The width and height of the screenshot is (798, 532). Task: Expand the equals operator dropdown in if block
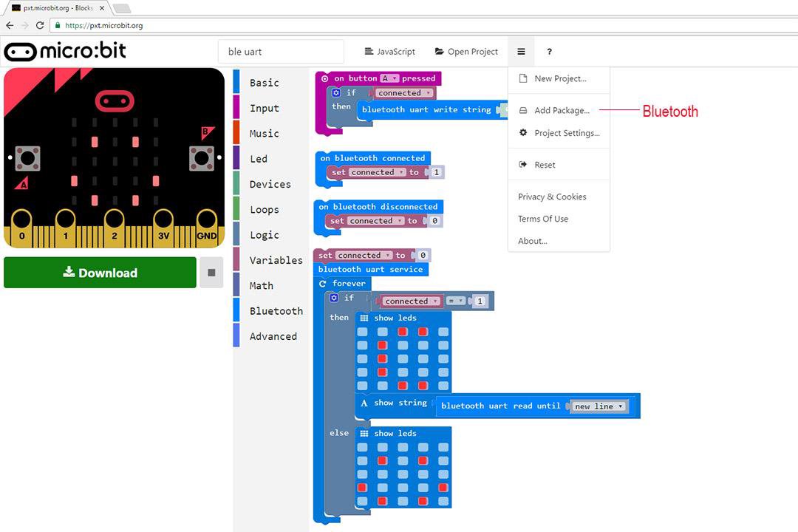click(x=457, y=301)
